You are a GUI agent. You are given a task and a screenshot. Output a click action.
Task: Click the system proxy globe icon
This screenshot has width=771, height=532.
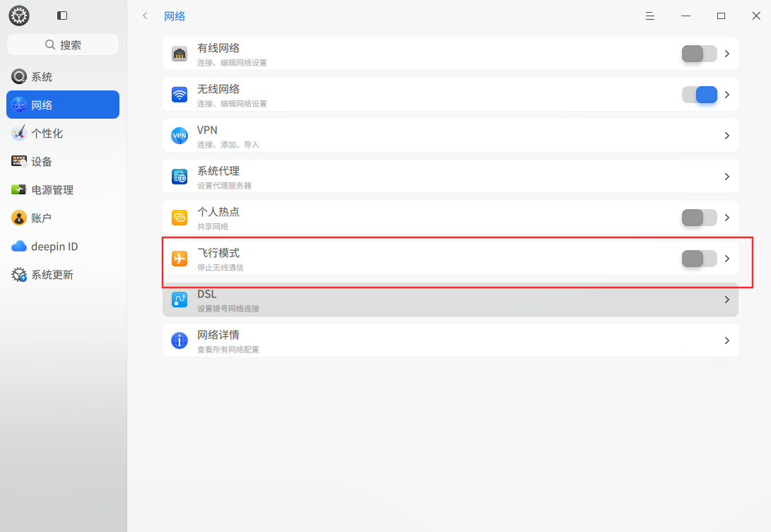[x=179, y=177]
